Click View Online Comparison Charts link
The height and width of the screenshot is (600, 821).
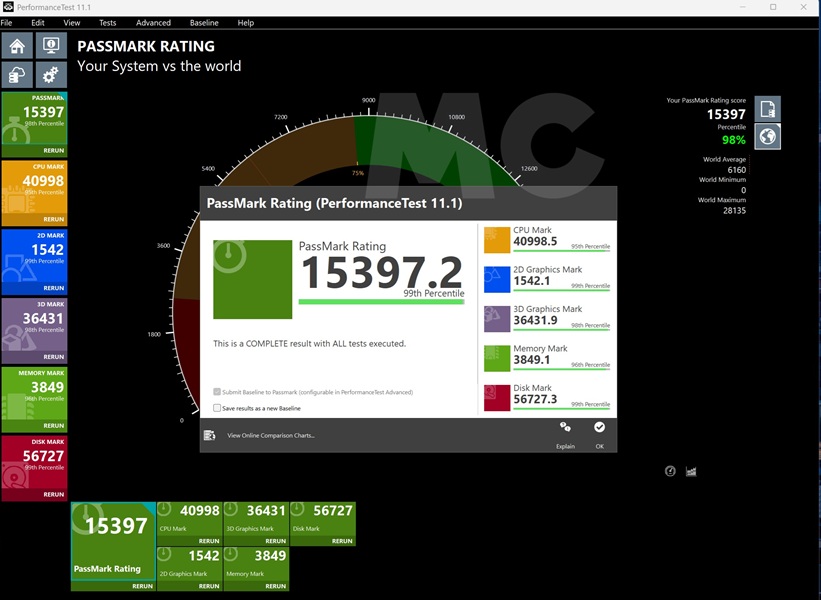click(271, 435)
